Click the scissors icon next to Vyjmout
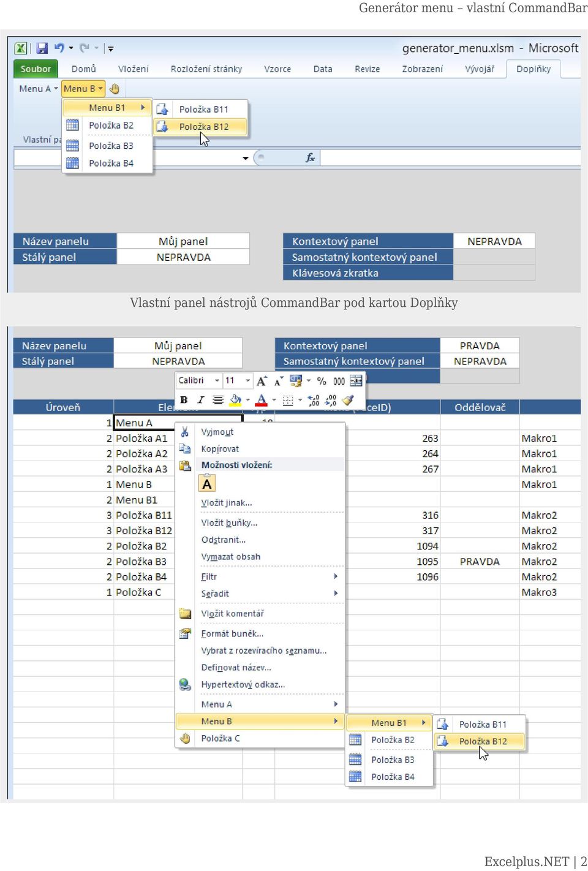 coord(184,432)
